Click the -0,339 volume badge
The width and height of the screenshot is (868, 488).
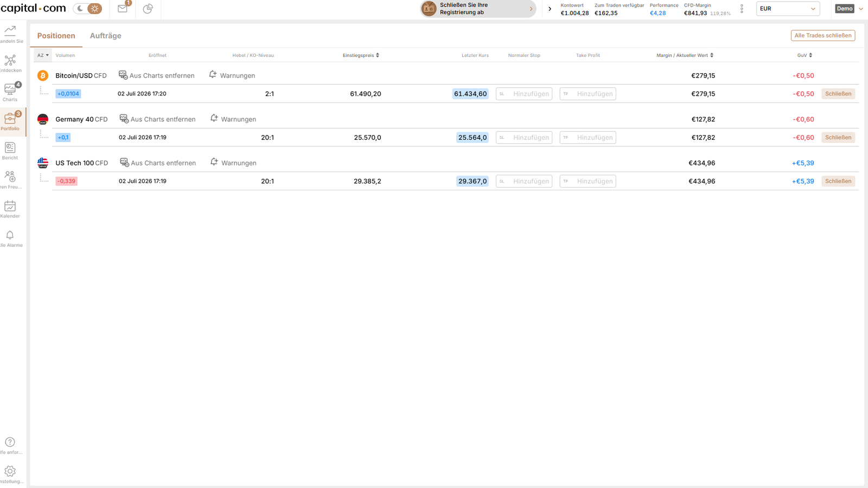(66, 181)
